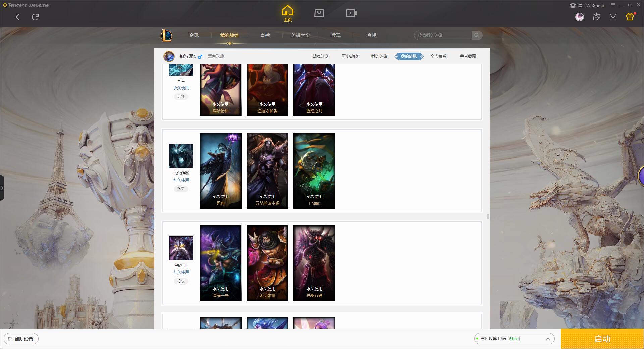Switch to 战绩总览 sub-tab
644x349 pixels.
coord(320,56)
